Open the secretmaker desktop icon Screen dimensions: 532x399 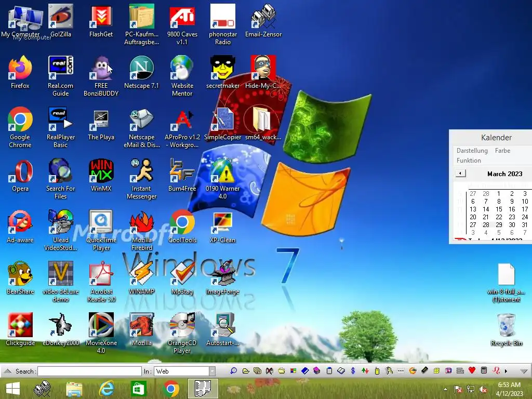pos(222,72)
